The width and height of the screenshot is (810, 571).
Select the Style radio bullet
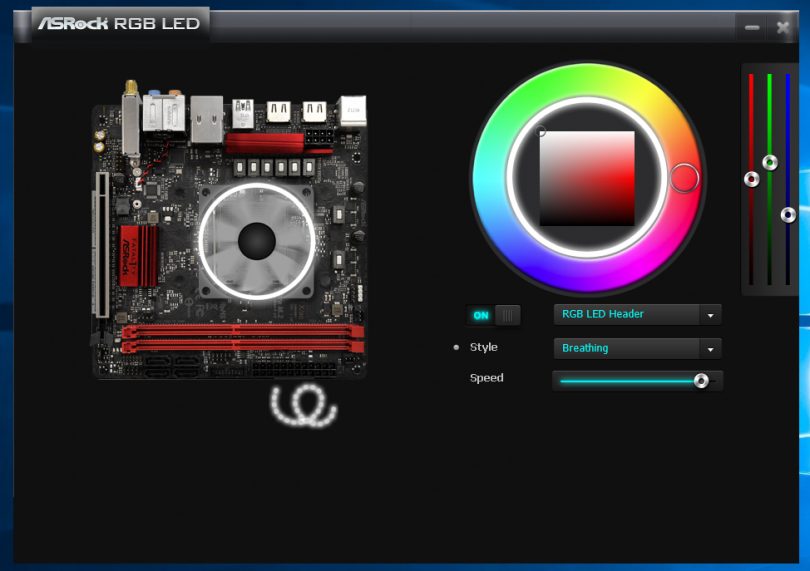(456, 348)
